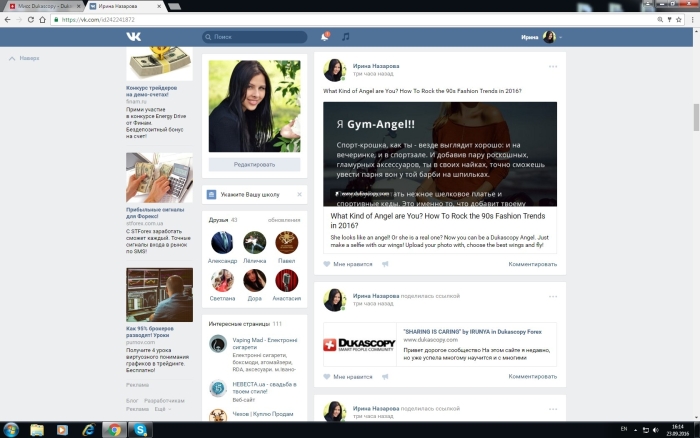Click the Редактировать button under profile photo
The height and width of the screenshot is (438, 700).
[254, 164]
